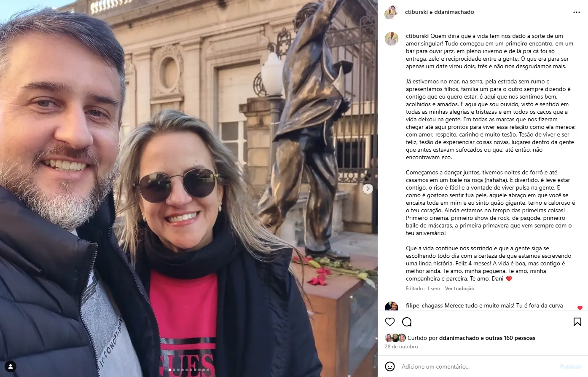Open the three-dots more options menu
588x377 pixels.
point(576,12)
